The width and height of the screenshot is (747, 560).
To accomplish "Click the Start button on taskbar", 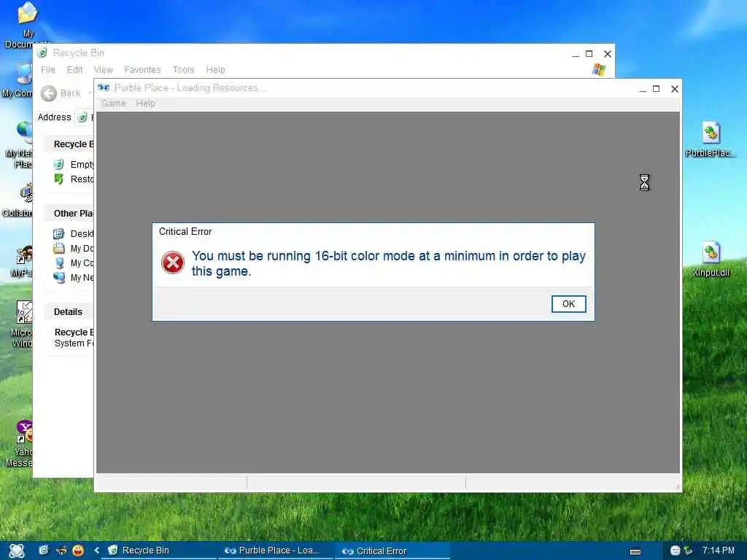I will 18,551.
